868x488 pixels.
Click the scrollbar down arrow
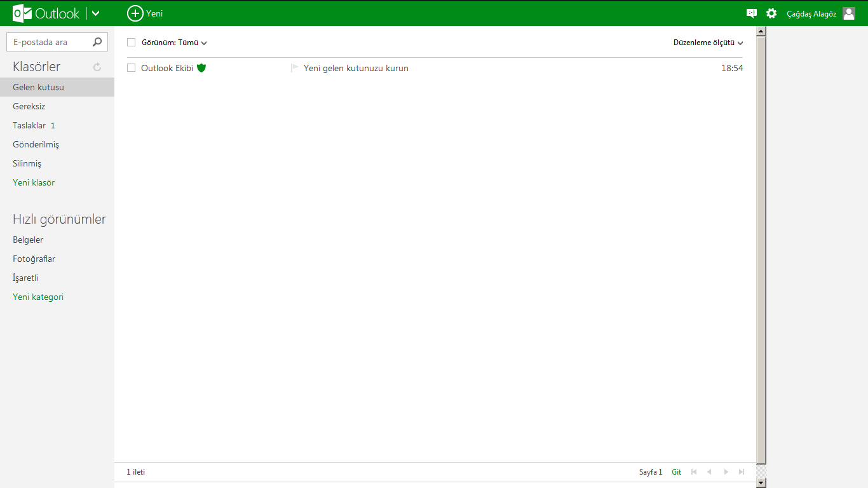click(x=761, y=483)
